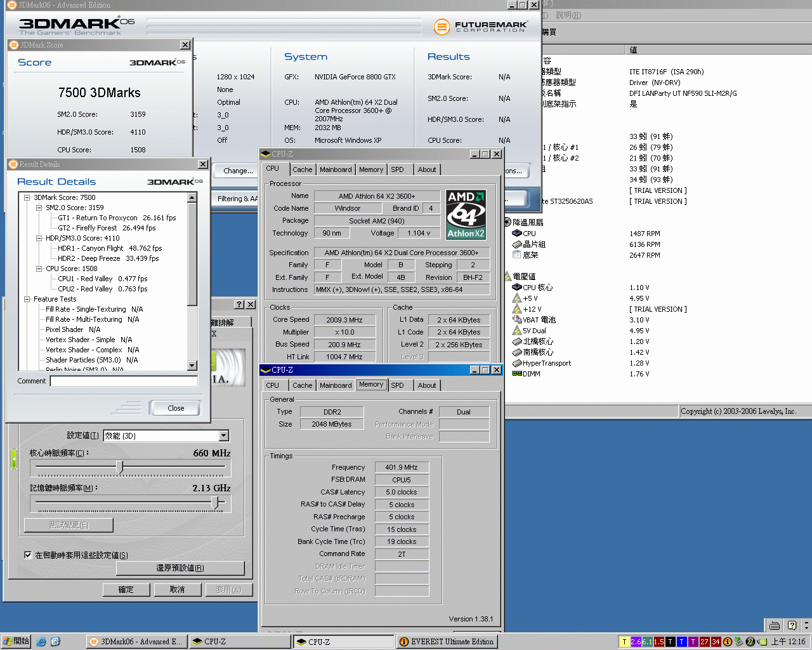Viewport: 812px width, 650px height.
Task: Click the yellow T temperature tray icon
Action: click(625, 642)
